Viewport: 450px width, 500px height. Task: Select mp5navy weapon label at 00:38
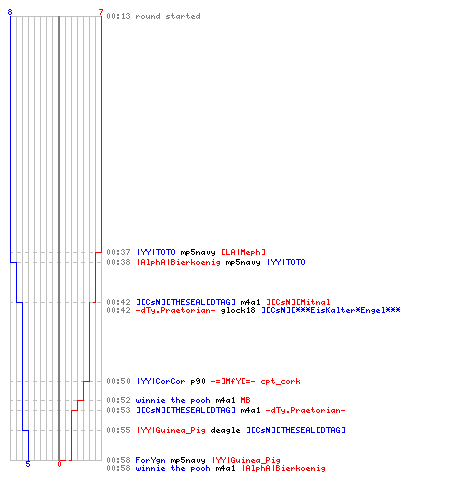pos(243,262)
